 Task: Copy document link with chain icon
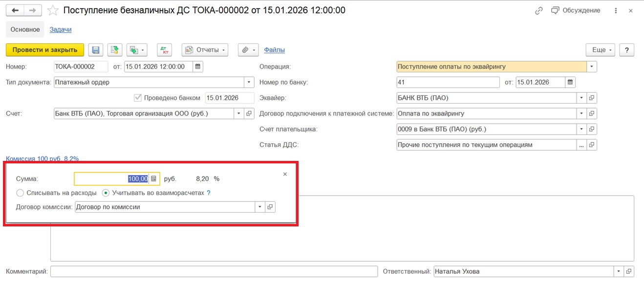(x=539, y=10)
